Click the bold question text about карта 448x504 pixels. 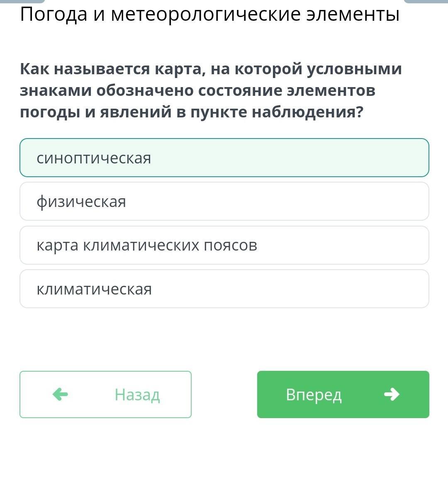211,90
